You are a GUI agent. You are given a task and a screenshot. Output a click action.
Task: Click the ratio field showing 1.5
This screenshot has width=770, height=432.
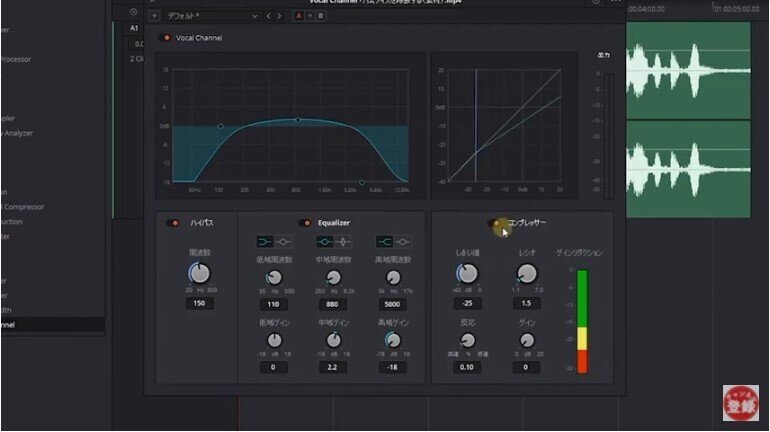tap(526, 303)
